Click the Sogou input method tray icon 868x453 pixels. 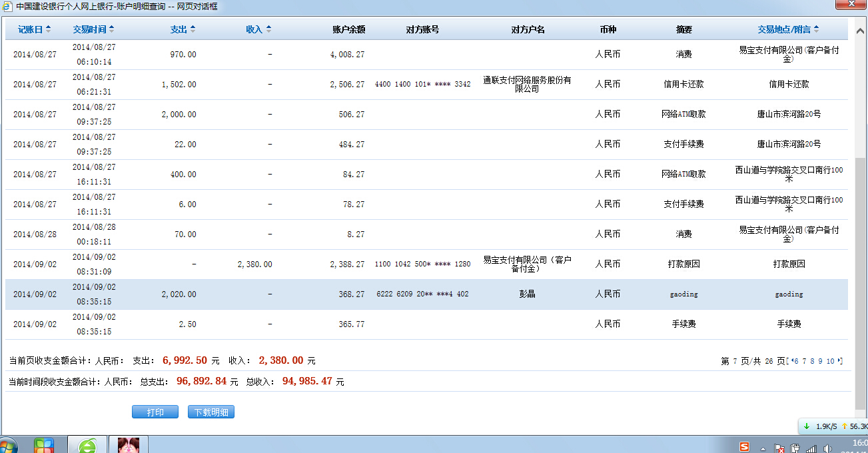tap(745, 447)
